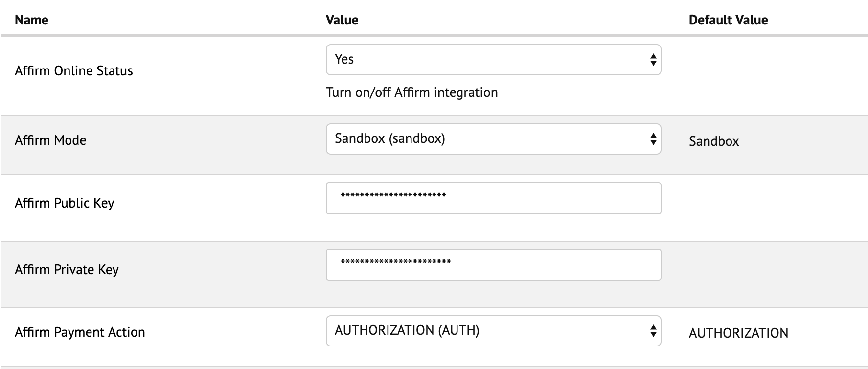This screenshot has height=369, width=868.
Task: Click the Name column header
Action: [31, 20]
